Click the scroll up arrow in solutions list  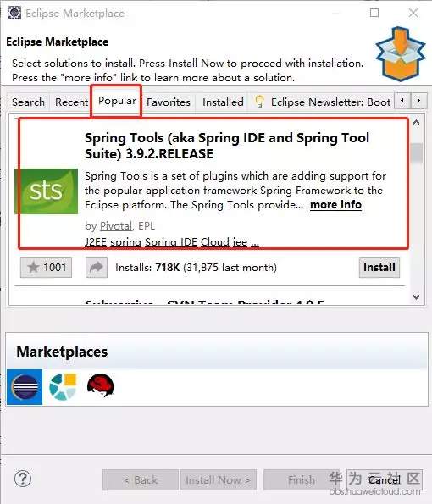[x=417, y=122]
